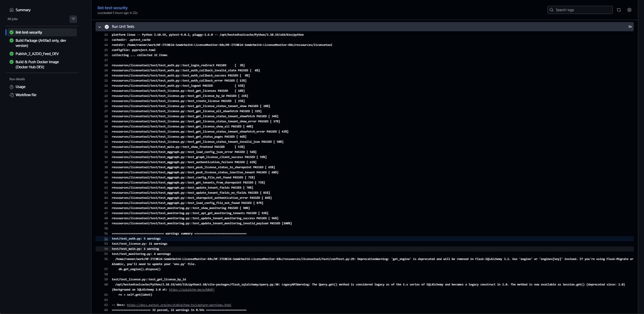Collapse the Run Unit Tests log section
The height and width of the screenshot is (314, 644).
pyautogui.click(x=100, y=27)
